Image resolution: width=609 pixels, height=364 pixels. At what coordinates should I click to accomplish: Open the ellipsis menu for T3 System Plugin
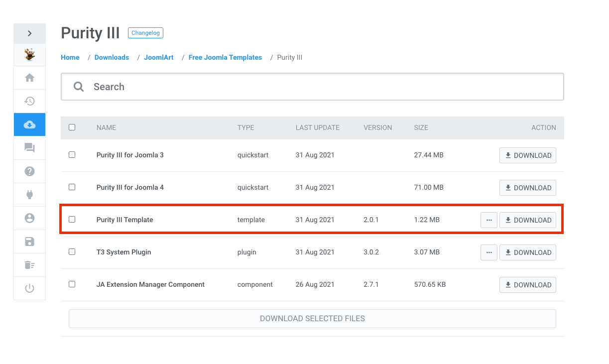point(488,252)
